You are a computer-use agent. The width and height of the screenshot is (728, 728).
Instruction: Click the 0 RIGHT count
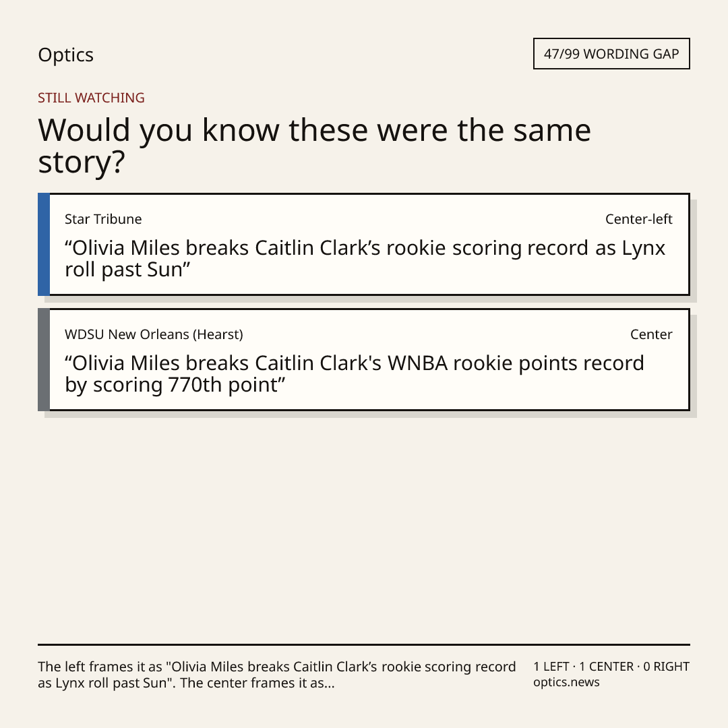click(666, 667)
